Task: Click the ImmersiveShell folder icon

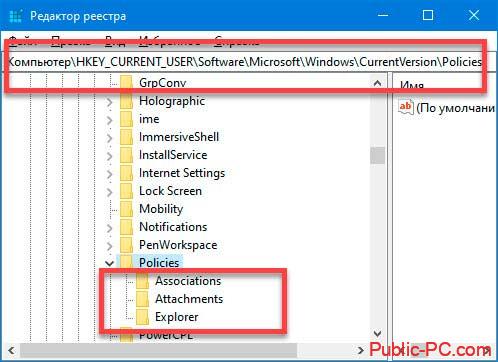Action: [x=126, y=137]
